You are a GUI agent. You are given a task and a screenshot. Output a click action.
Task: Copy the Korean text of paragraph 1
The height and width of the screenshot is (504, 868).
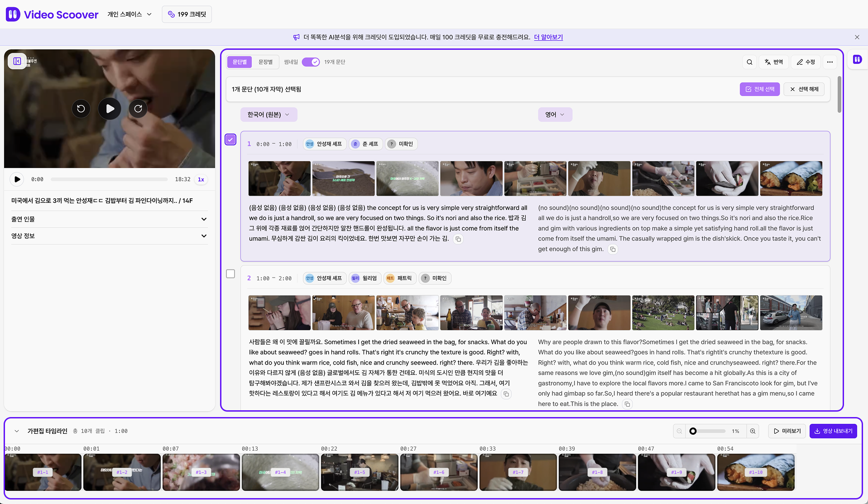coord(458,239)
